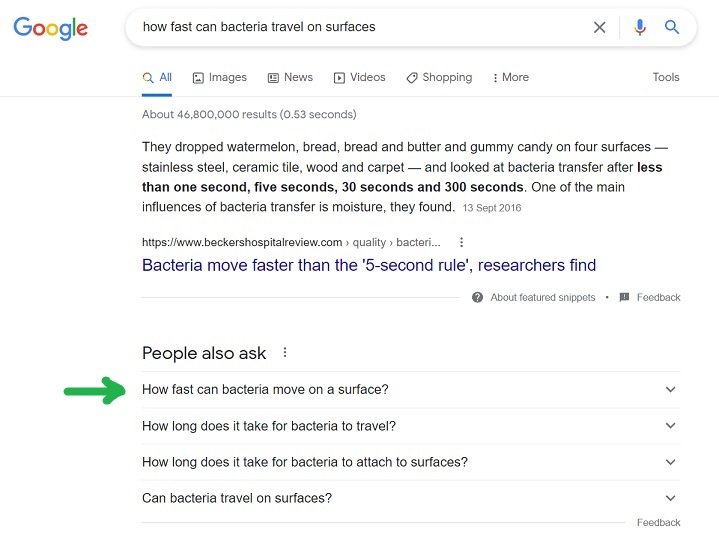Click the Google logo
The width and height of the screenshot is (719, 553).
click(x=50, y=28)
